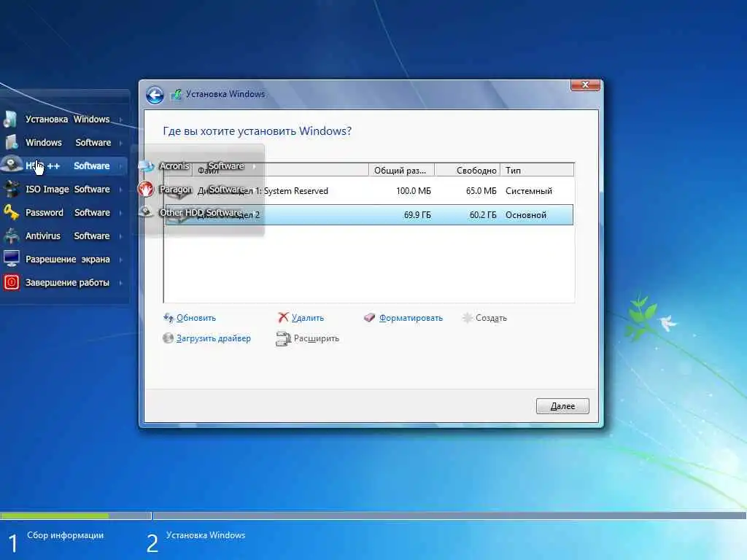
Task: Click the Тип column header
Action: click(537, 170)
